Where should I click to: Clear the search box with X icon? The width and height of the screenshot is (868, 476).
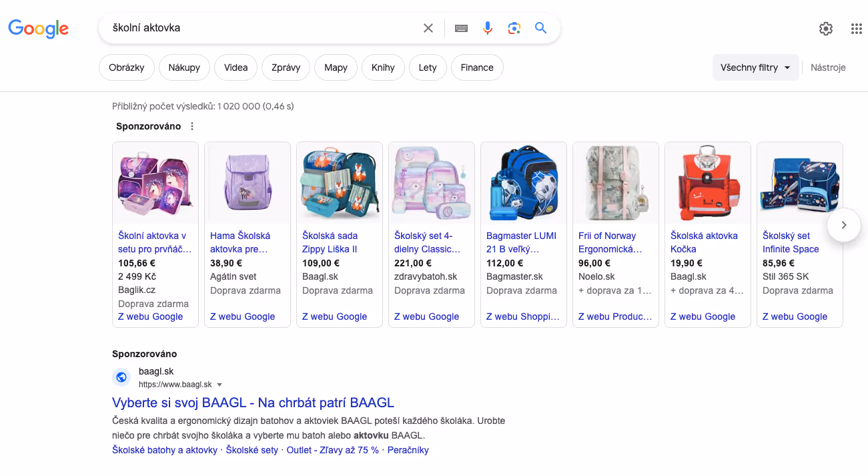coord(428,28)
